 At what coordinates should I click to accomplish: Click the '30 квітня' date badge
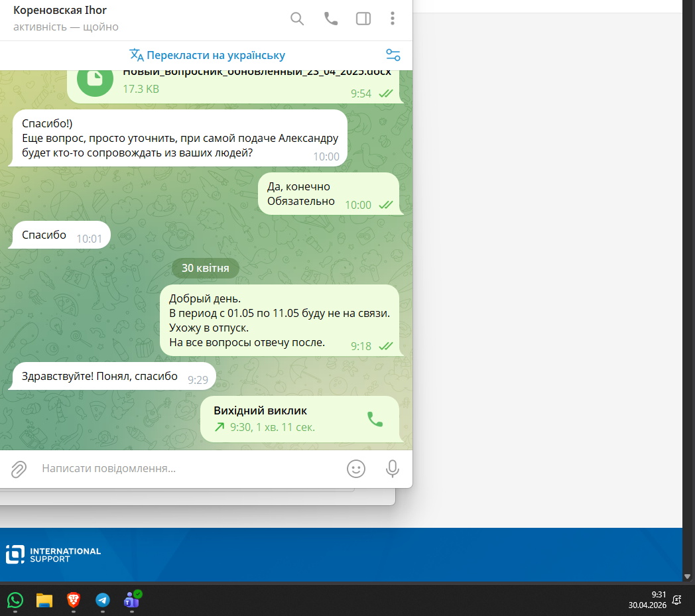point(205,268)
